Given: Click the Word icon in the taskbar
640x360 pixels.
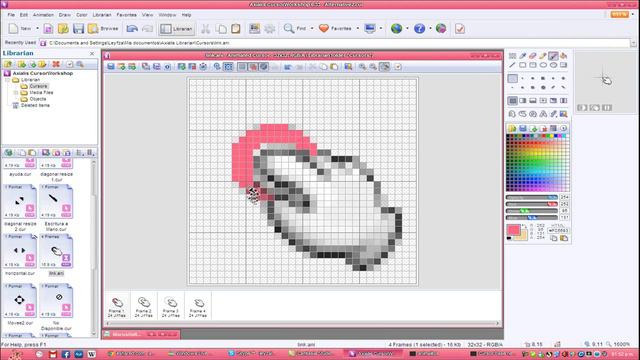Looking at the screenshot, I should [91, 354].
